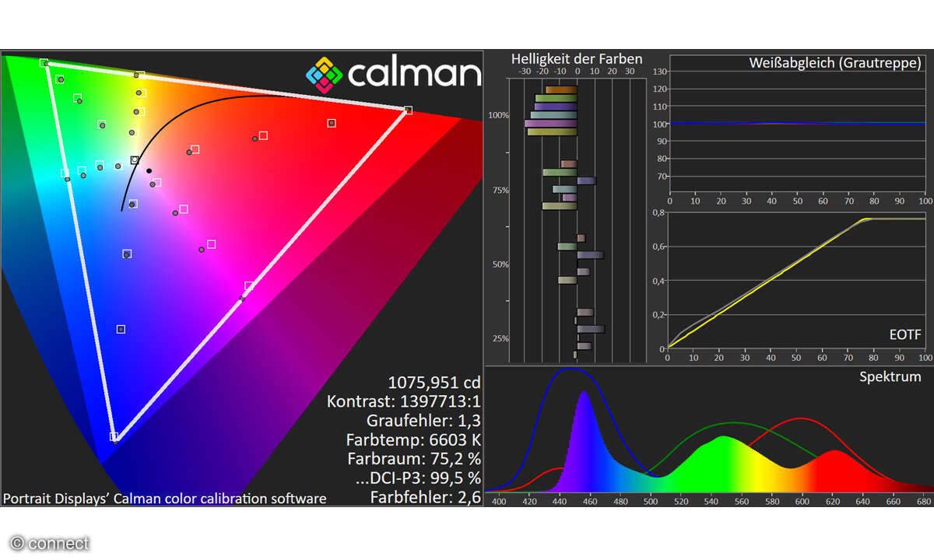Click the Kontrast: 1397713:1 value
The height and width of the screenshot is (560, 934).
pyautogui.click(x=405, y=401)
